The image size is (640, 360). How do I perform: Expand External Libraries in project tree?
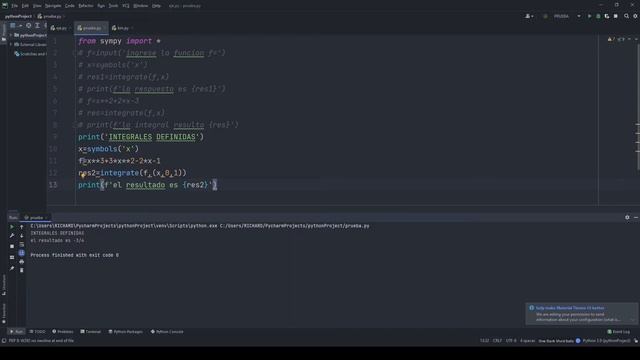[11, 44]
